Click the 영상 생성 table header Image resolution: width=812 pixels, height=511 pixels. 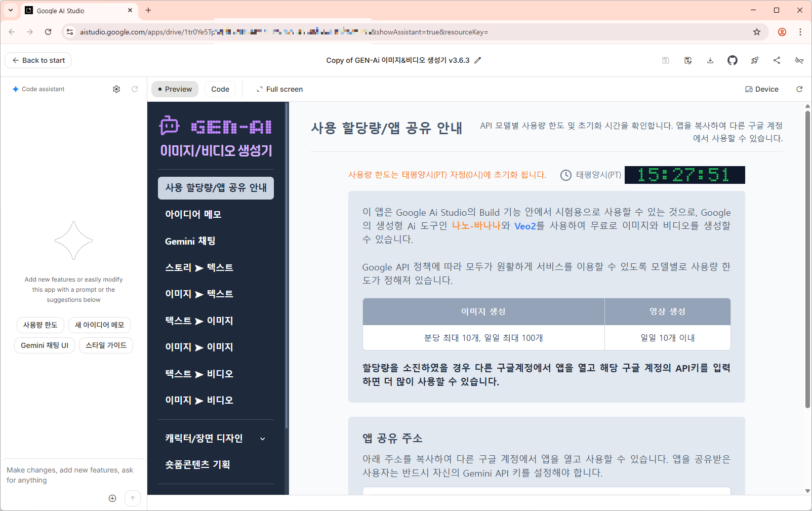(668, 311)
